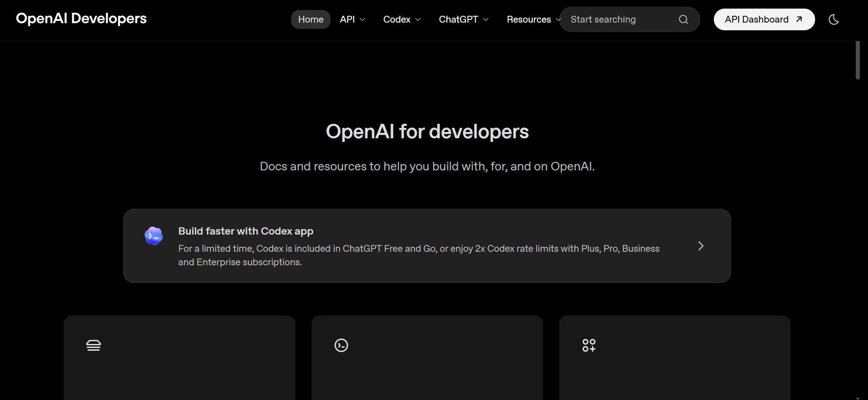Click the API Dashboard external arrow icon
This screenshot has height=400, width=868.
click(799, 19)
